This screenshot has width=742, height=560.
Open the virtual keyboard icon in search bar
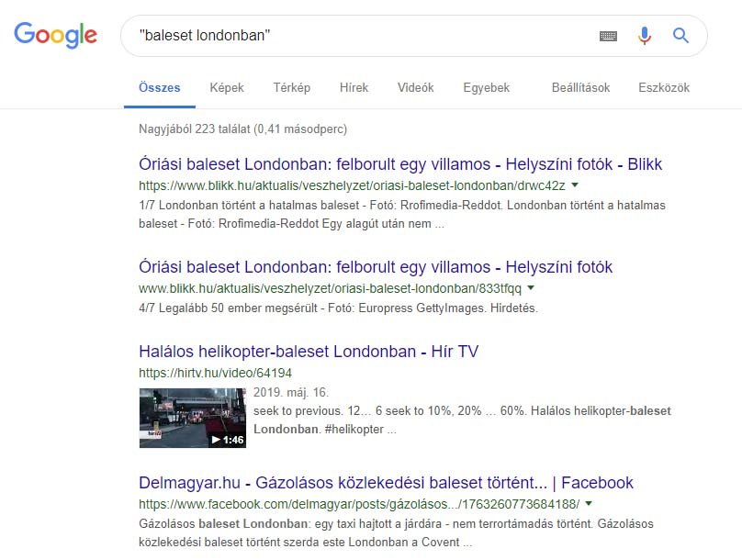coord(608,35)
